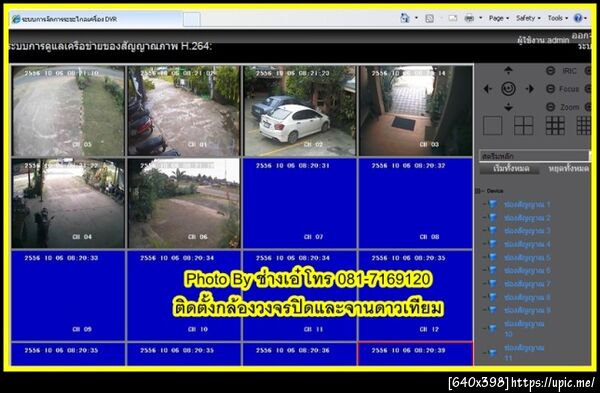This screenshot has height=393, width=600.
Task: Decrease IRIS with the minus button
Action: click(550, 71)
